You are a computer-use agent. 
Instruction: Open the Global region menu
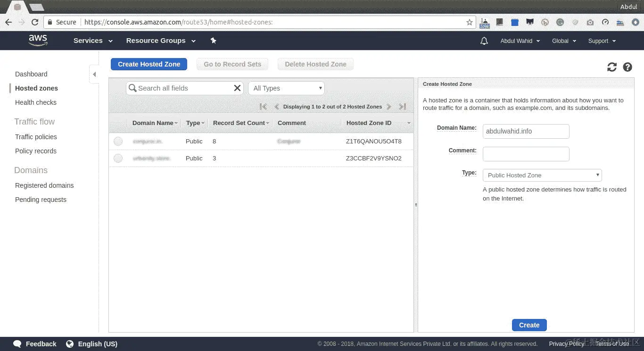pyautogui.click(x=564, y=41)
